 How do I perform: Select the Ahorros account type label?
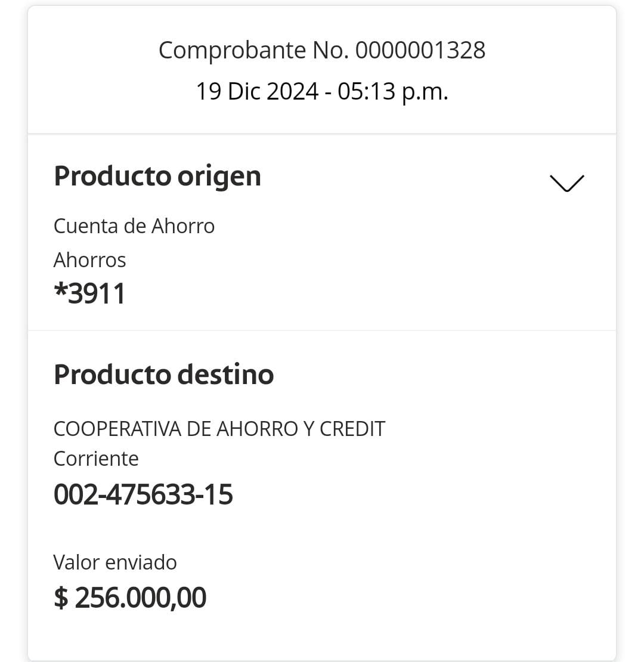coord(90,260)
